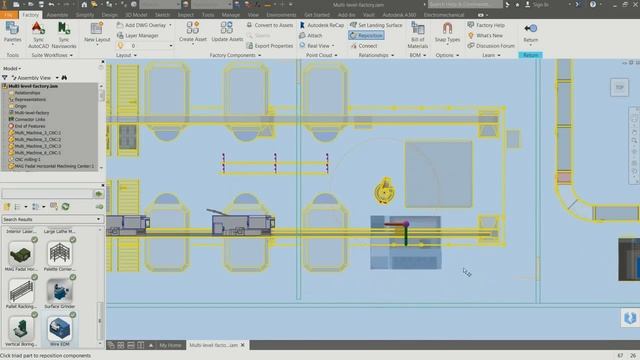
Task: Click the asset search go icon
Action: [x=99, y=194]
